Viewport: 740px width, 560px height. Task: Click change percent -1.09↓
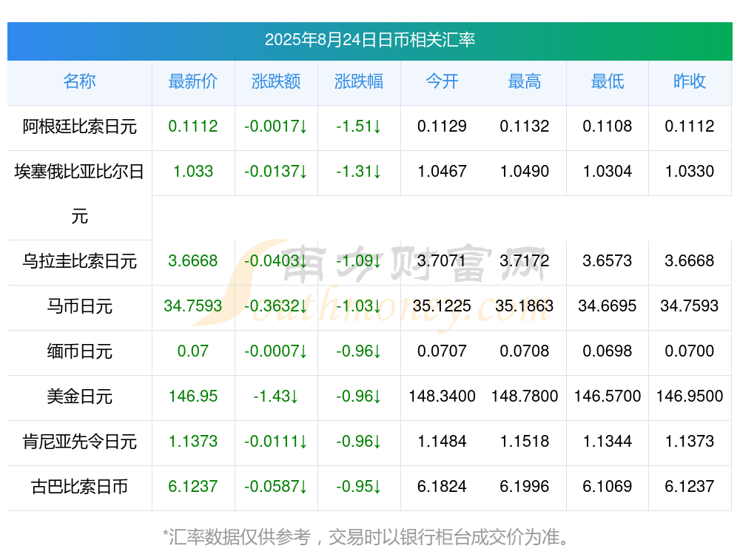pyautogui.click(x=359, y=261)
